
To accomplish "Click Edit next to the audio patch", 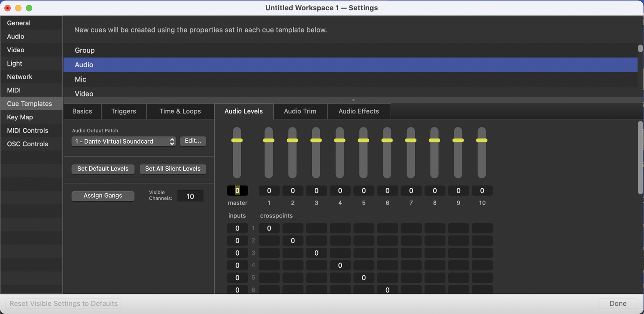I will [193, 141].
